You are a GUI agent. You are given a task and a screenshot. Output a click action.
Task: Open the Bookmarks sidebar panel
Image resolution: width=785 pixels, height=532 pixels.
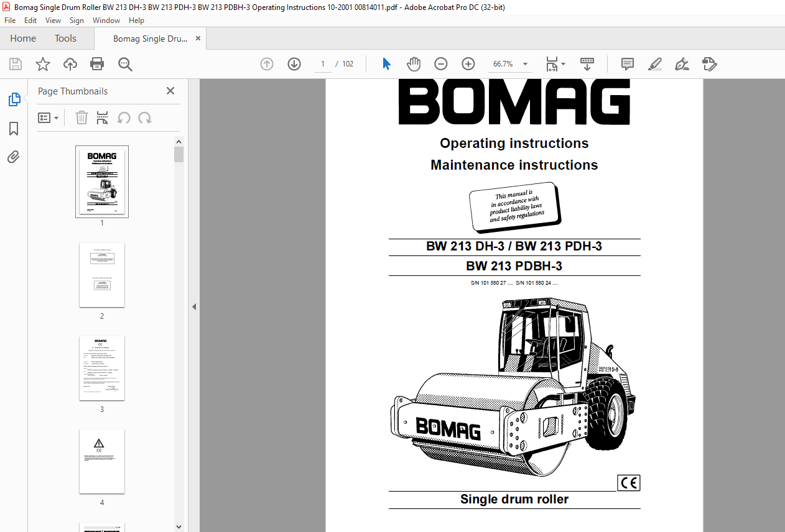[14, 129]
